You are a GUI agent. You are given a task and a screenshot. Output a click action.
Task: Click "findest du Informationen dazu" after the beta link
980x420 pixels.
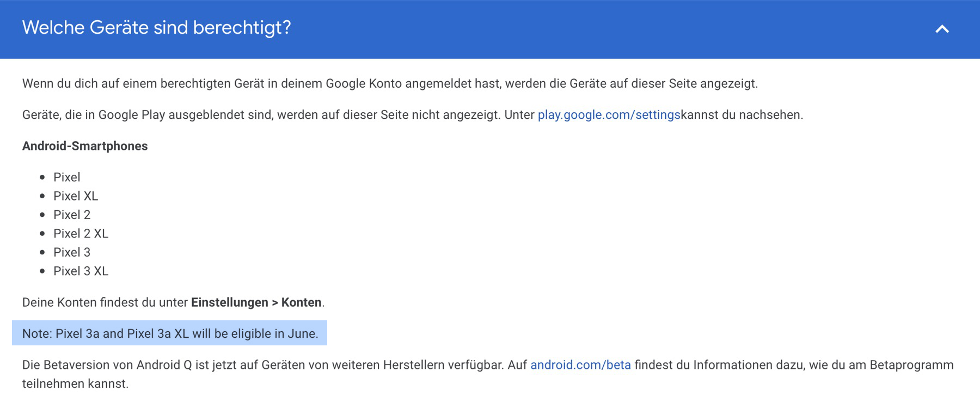(x=719, y=365)
